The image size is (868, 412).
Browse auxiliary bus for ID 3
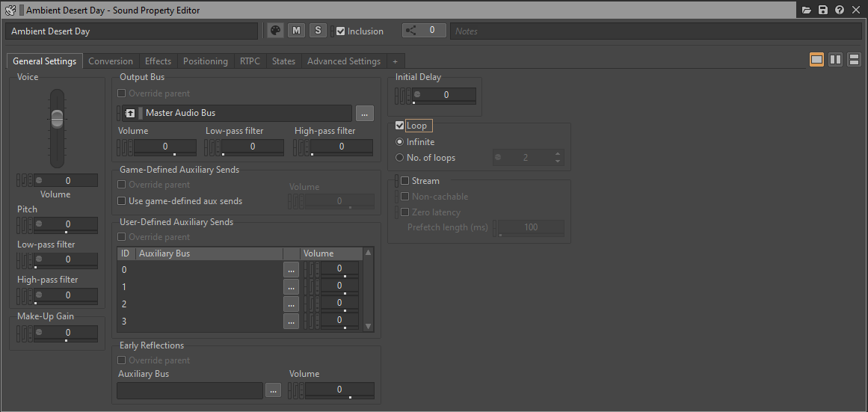[291, 322]
